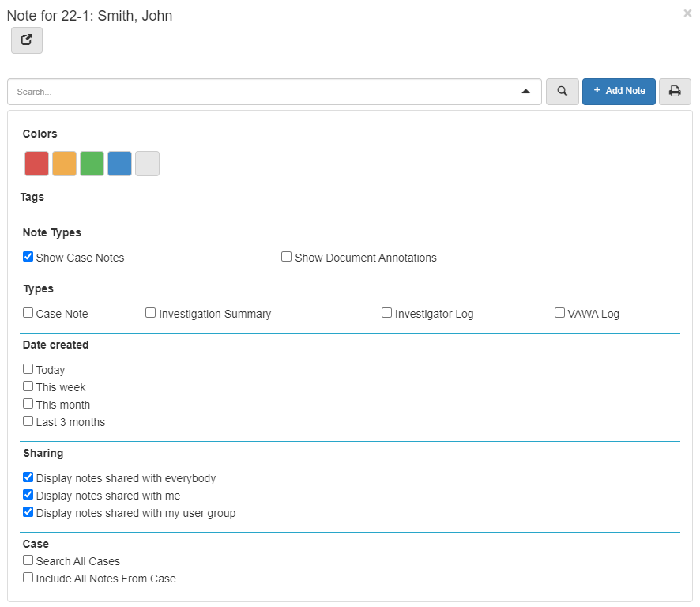Click the Add Note button
This screenshot has height=607, width=700.
pyautogui.click(x=619, y=92)
